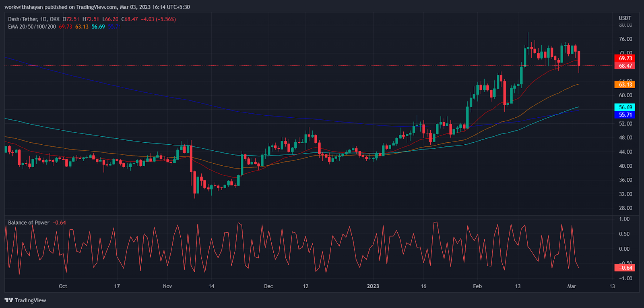Click the 0.00 label on indicator axis
644x308 pixels.
pos(624,249)
